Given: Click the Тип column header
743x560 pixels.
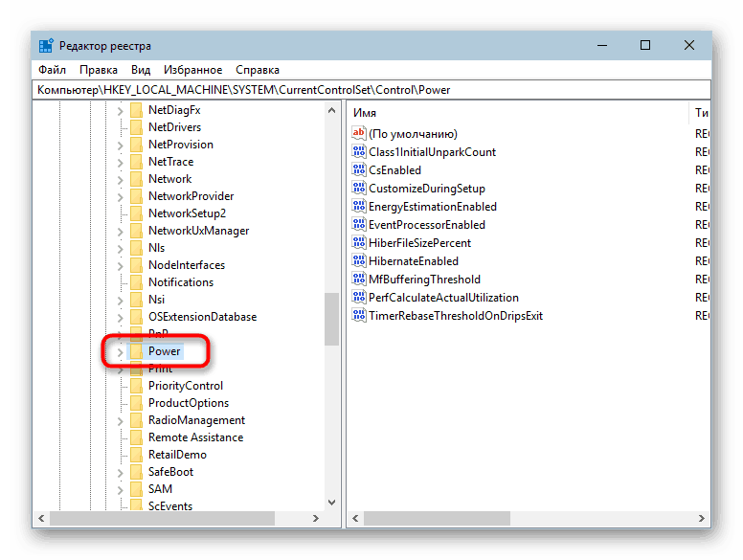Looking at the screenshot, I should (x=699, y=113).
